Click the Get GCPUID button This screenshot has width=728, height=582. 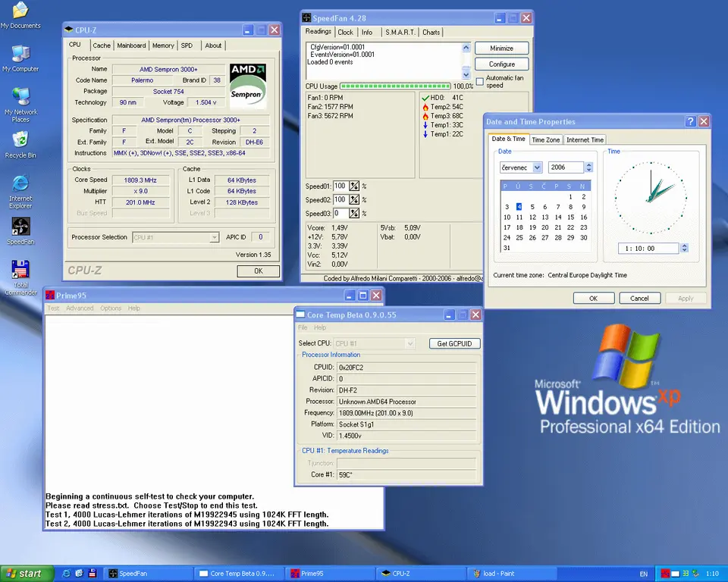[454, 343]
